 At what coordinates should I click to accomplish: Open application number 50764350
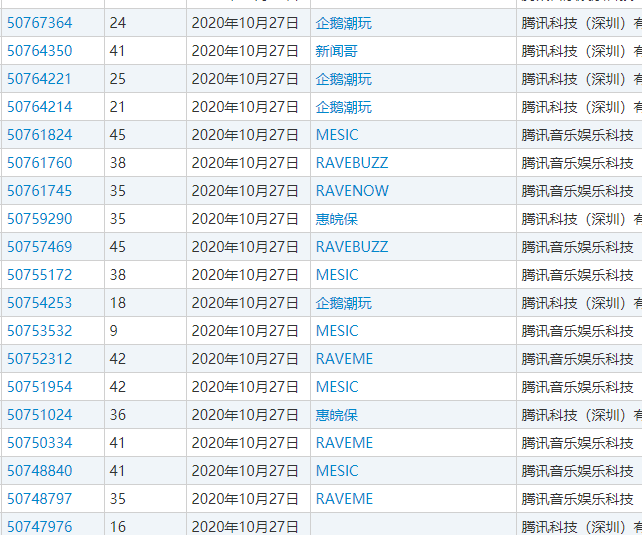[x=40, y=51]
